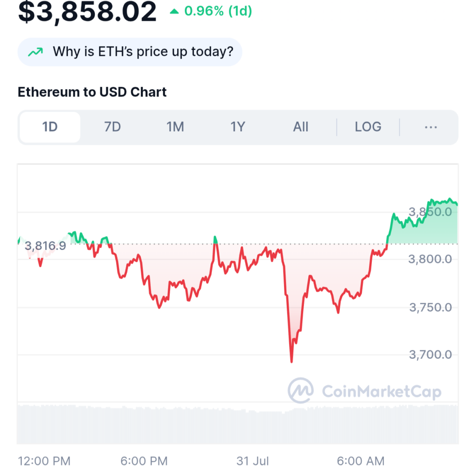Show the 1Y price chart
Viewport: 476px width, 466px height.
pos(238,127)
